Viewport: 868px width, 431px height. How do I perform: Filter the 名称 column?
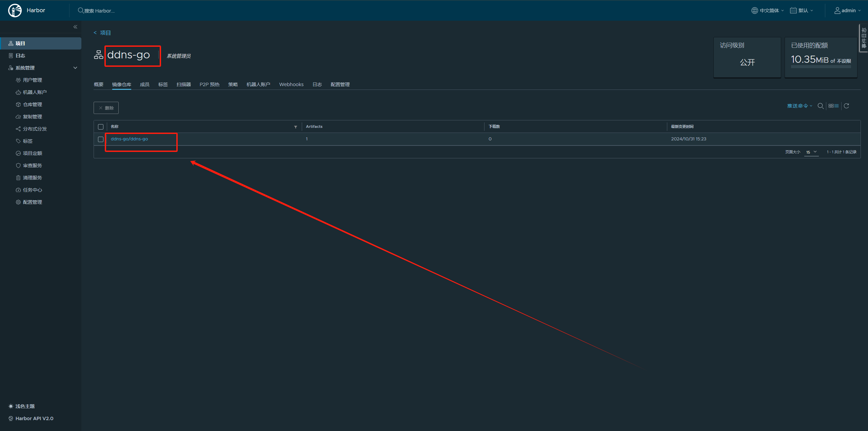(x=296, y=127)
